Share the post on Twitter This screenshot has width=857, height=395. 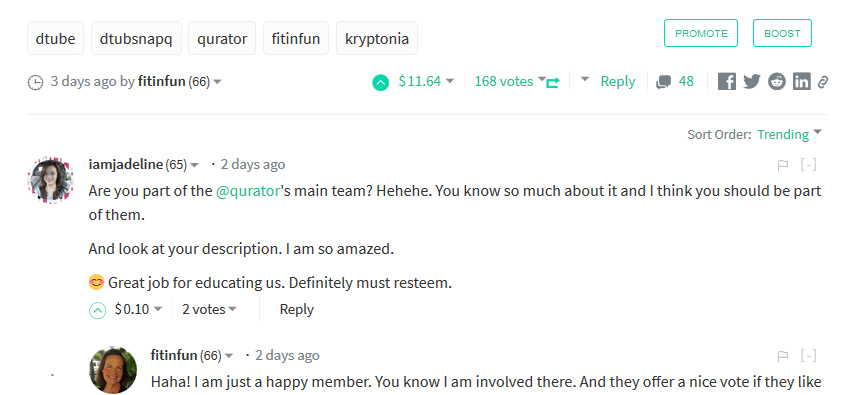752,82
